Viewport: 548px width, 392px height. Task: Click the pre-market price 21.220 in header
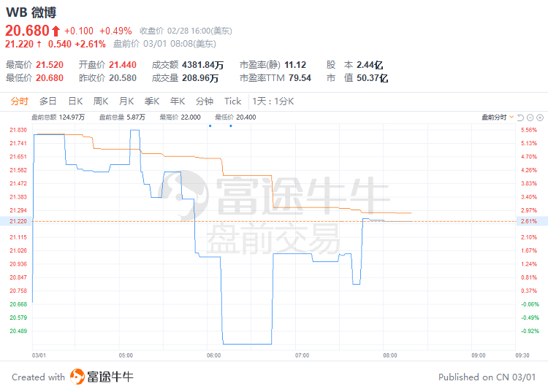(19, 44)
